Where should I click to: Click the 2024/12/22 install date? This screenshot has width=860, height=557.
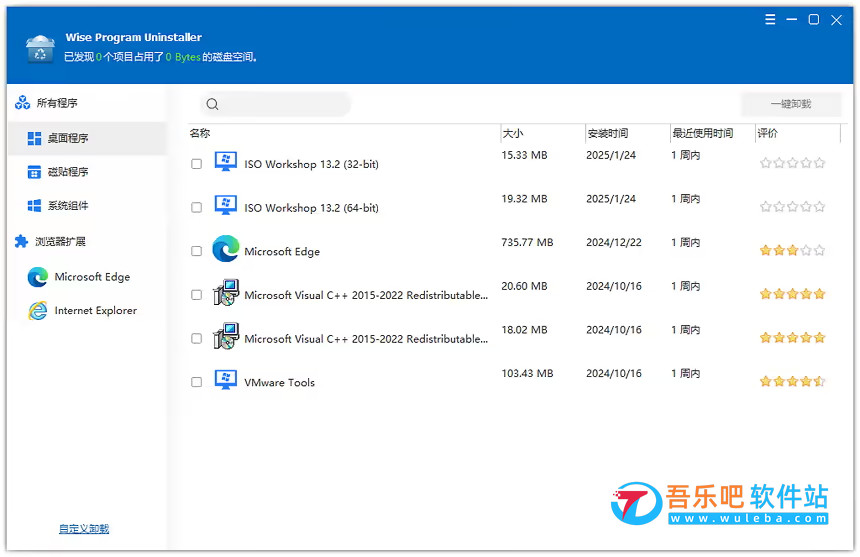[x=614, y=242]
